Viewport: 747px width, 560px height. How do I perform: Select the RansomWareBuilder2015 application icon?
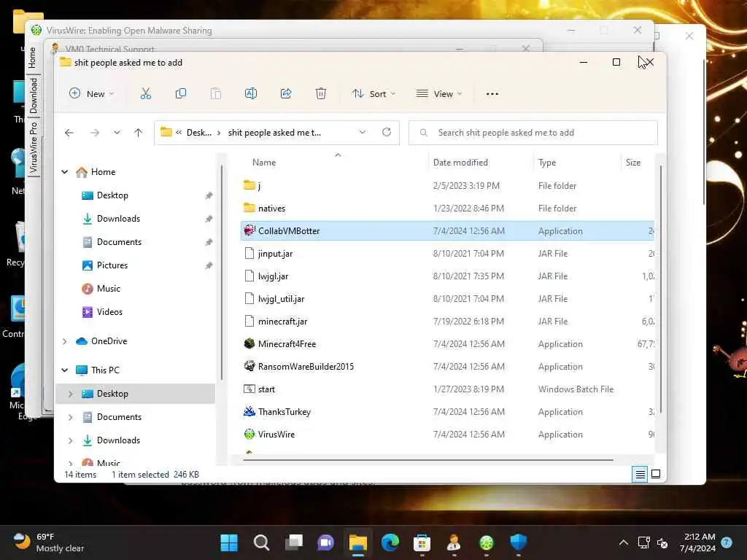[249, 366]
